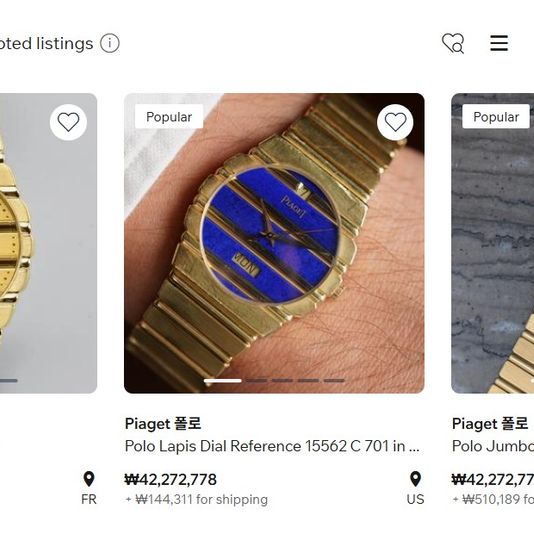Open the gold watch photo on gray background

pos(48,243)
